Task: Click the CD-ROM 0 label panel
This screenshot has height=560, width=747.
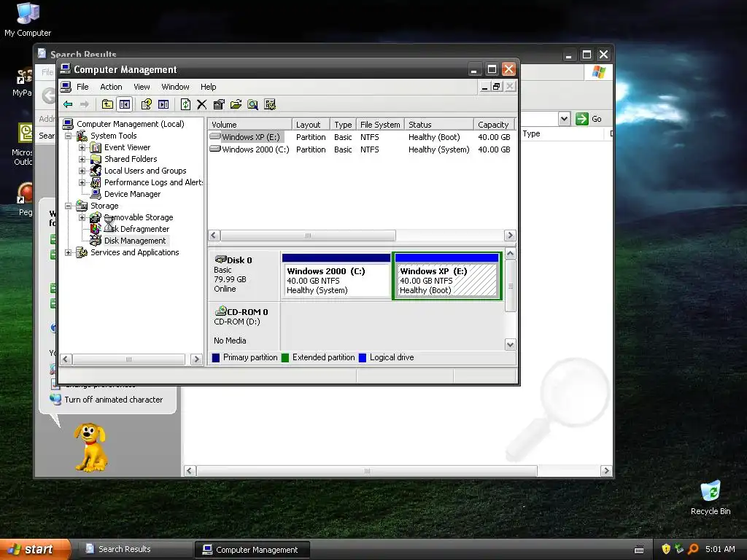Action: point(244,326)
